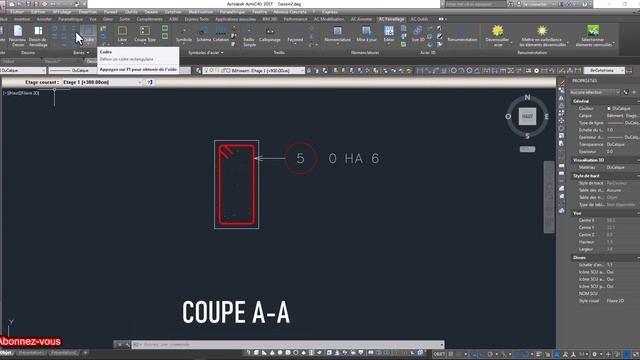640x360 pixels.
Task: Open the Express menu
Action: pos(330,12)
